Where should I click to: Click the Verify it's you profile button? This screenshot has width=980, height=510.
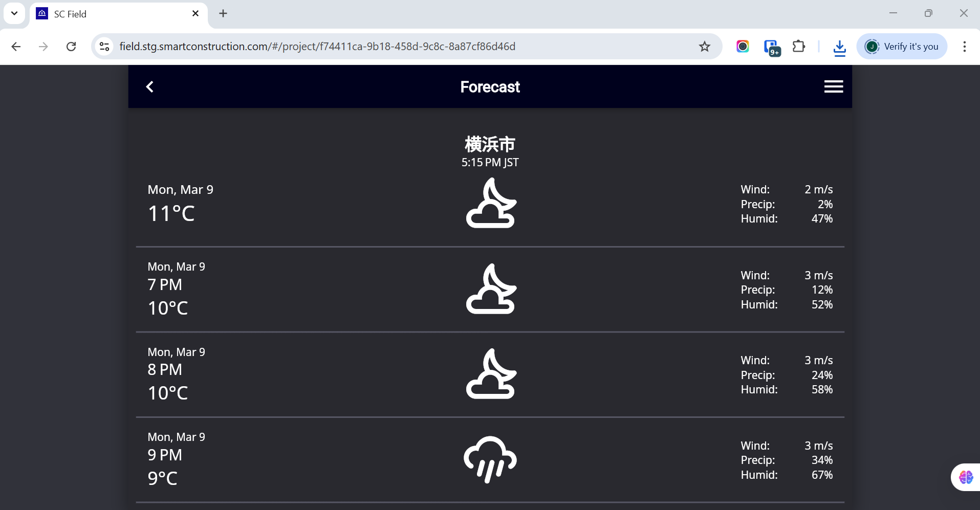tap(902, 47)
